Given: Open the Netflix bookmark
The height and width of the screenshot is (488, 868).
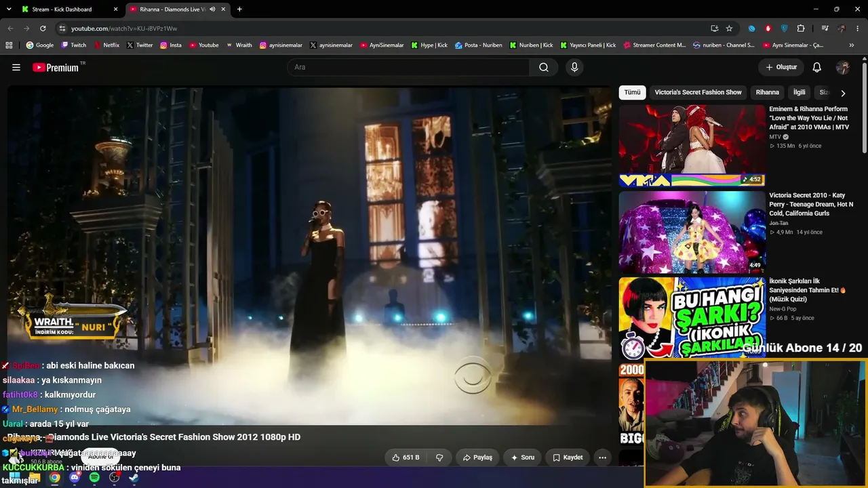Looking at the screenshot, I should coord(106,45).
